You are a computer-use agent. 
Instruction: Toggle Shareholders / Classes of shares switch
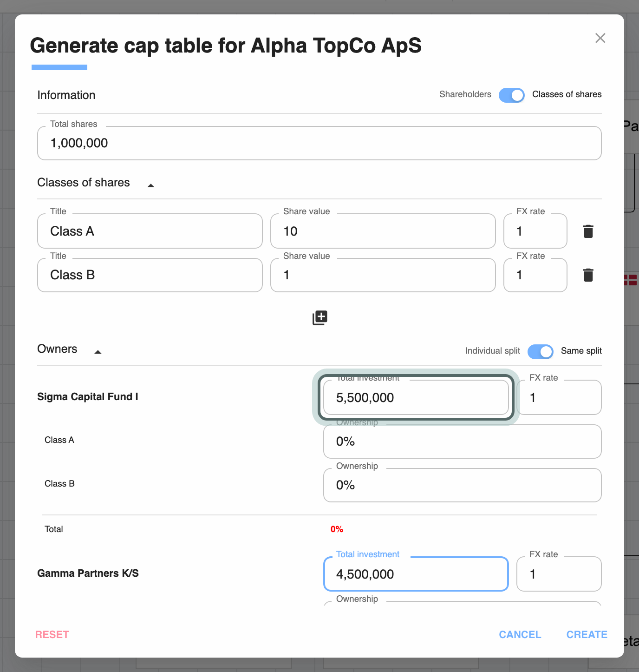click(512, 95)
